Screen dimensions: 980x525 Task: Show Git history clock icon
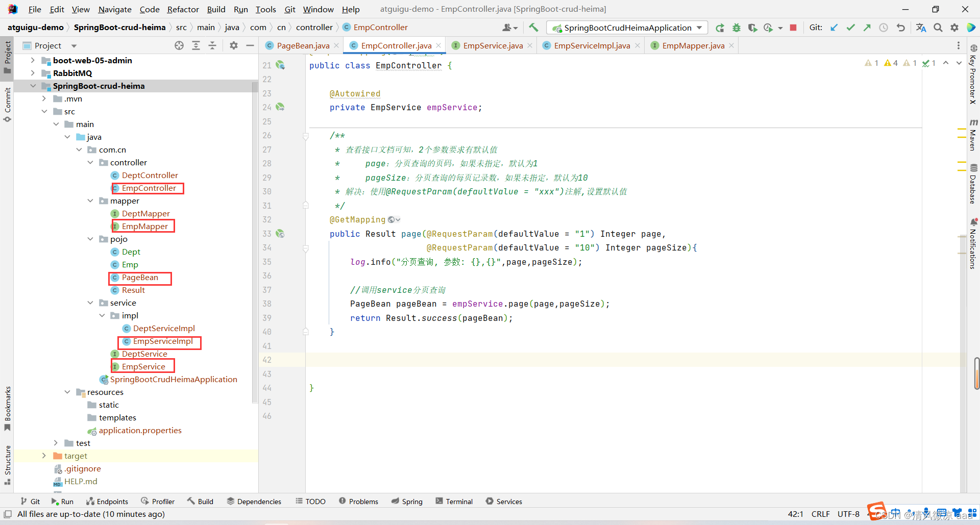(x=884, y=28)
